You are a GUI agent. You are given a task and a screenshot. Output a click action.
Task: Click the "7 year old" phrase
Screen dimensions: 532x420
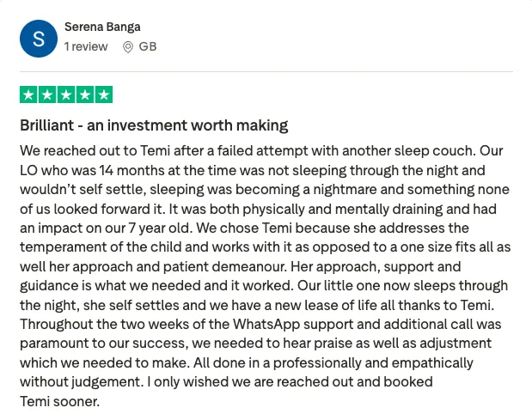(159, 228)
